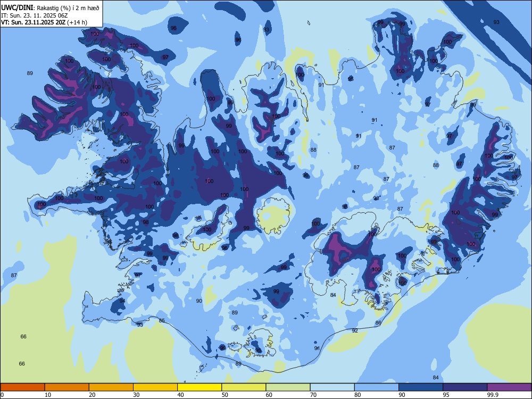Click the legend tick label '40'
The image size is (532, 399).
[x=180, y=395]
